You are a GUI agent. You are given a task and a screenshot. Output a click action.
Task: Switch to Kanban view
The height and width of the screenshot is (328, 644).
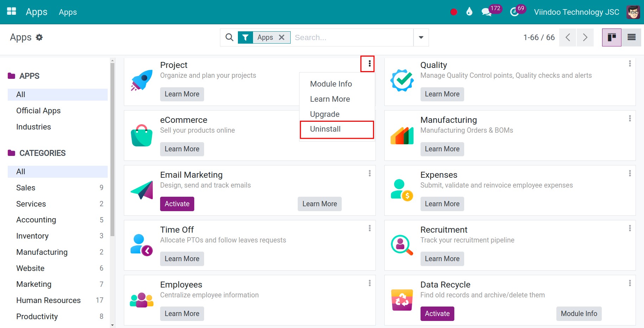pos(612,37)
